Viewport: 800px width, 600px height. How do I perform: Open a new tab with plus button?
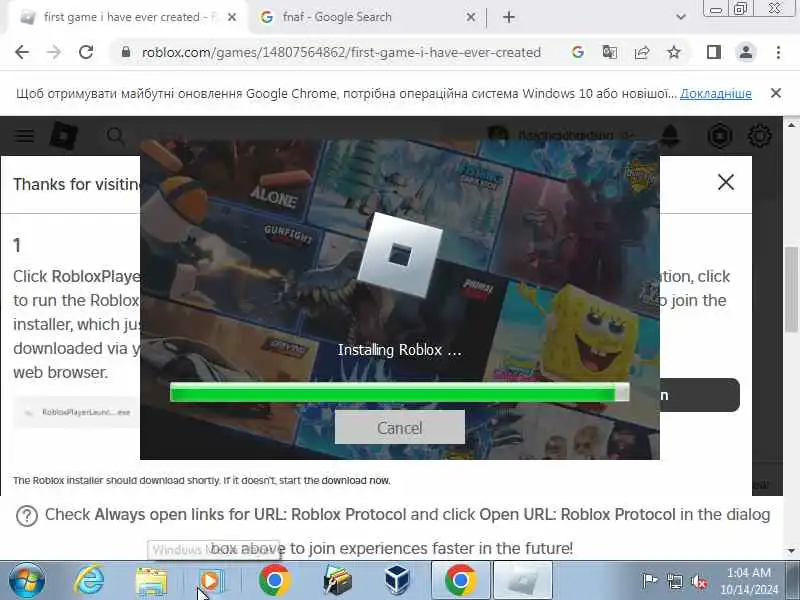click(x=509, y=17)
